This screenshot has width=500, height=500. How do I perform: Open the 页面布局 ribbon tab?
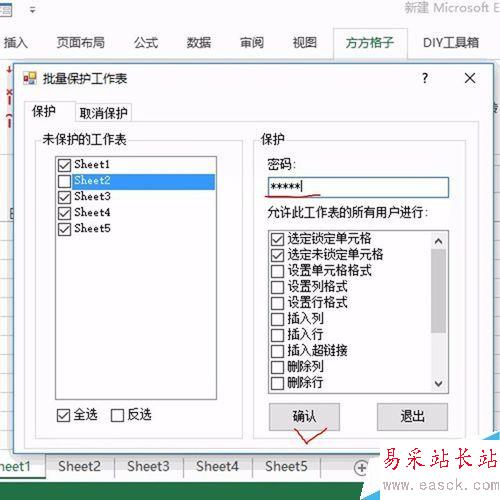click(80, 43)
